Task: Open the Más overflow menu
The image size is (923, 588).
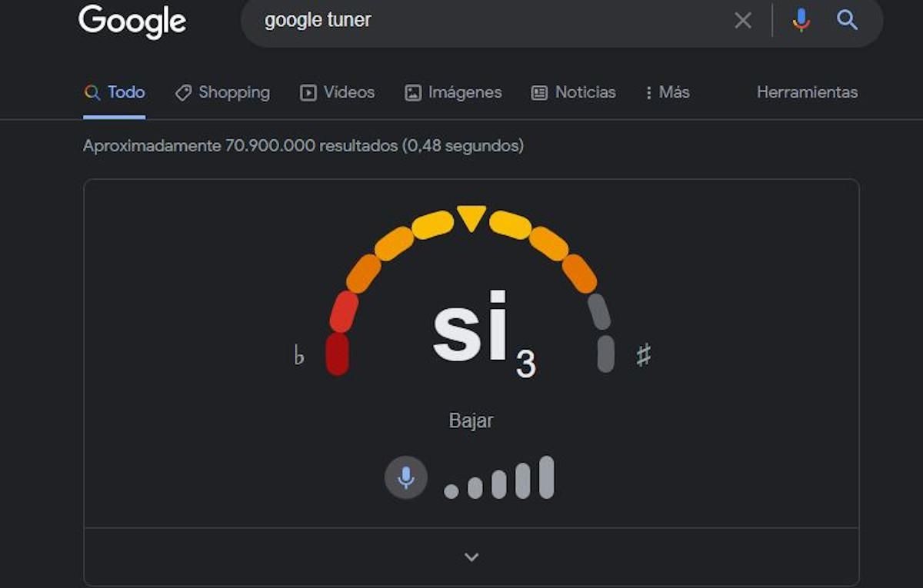Action: coord(666,93)
